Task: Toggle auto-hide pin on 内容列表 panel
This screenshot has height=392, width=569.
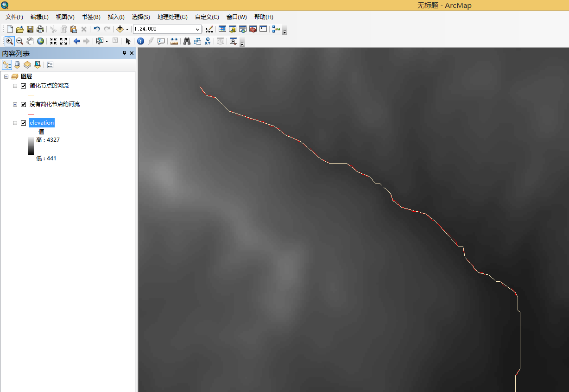Action: coord(124,53)
